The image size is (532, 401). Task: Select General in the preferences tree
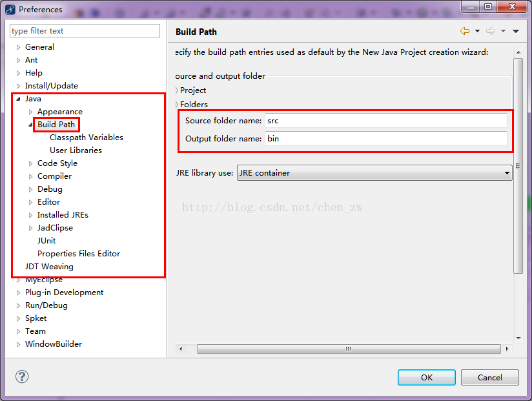39,47
